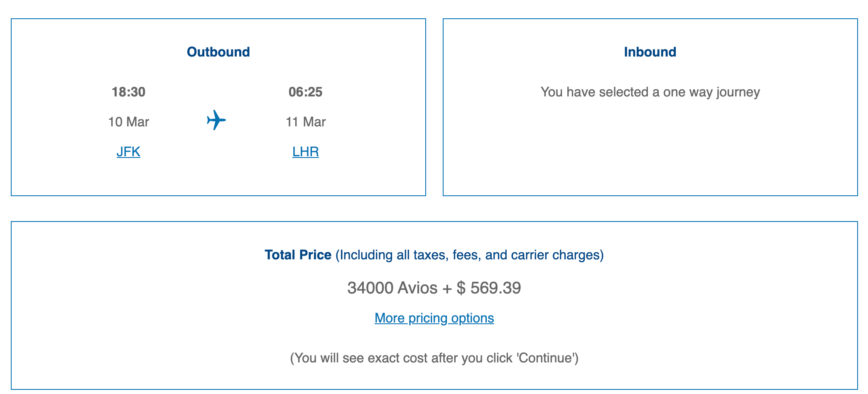Click the 06:25 arrival time

coord(305,92)
